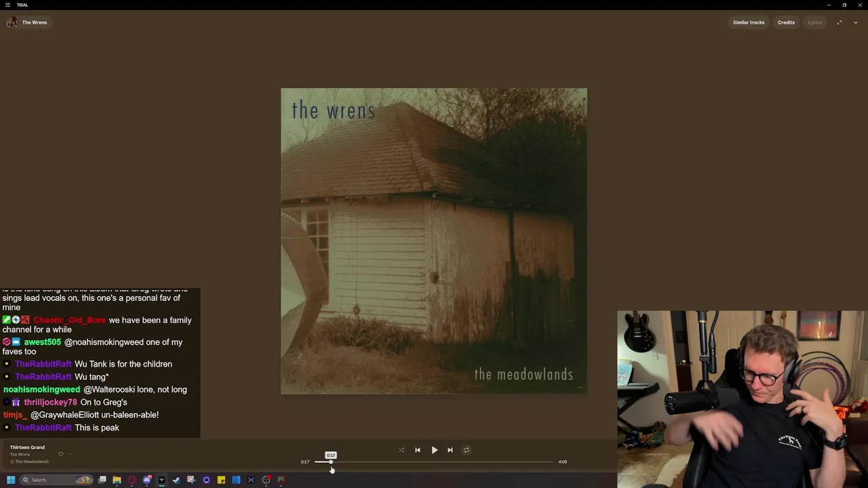The width and height of the screenshot is (868, 488).
Task: Open the Lyrics tab
Action: 814,22
